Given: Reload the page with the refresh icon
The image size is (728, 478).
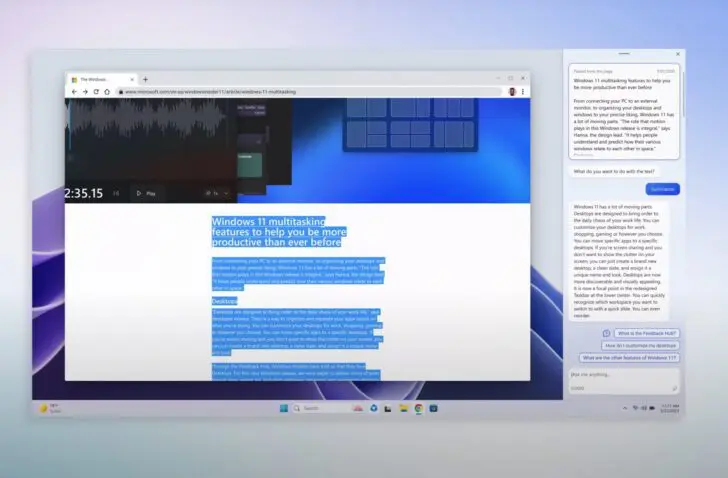Looking at the screenshot, I should tap(96, 92).
